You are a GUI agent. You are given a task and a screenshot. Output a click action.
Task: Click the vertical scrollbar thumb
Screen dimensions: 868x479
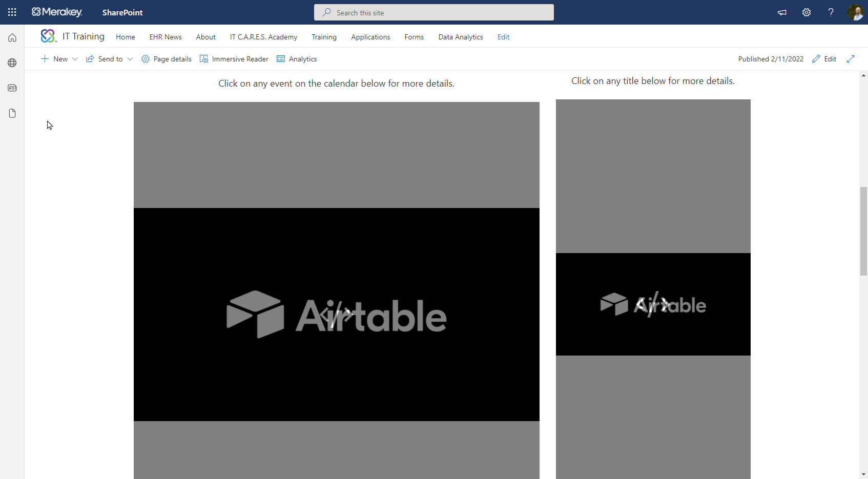pos(863,232)
